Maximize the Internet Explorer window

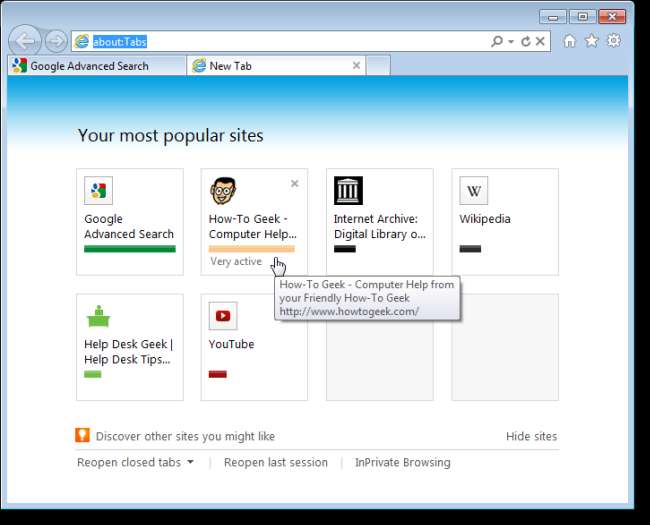click(x=582, y=17)
